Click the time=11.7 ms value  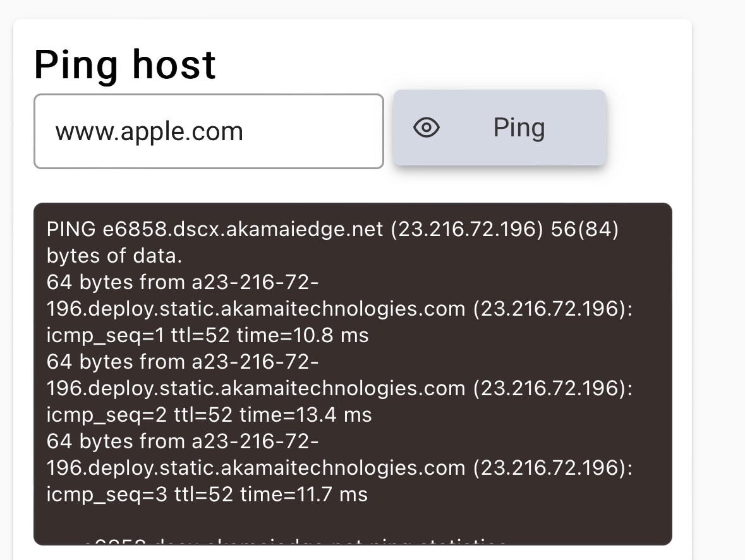coord(302,494)
